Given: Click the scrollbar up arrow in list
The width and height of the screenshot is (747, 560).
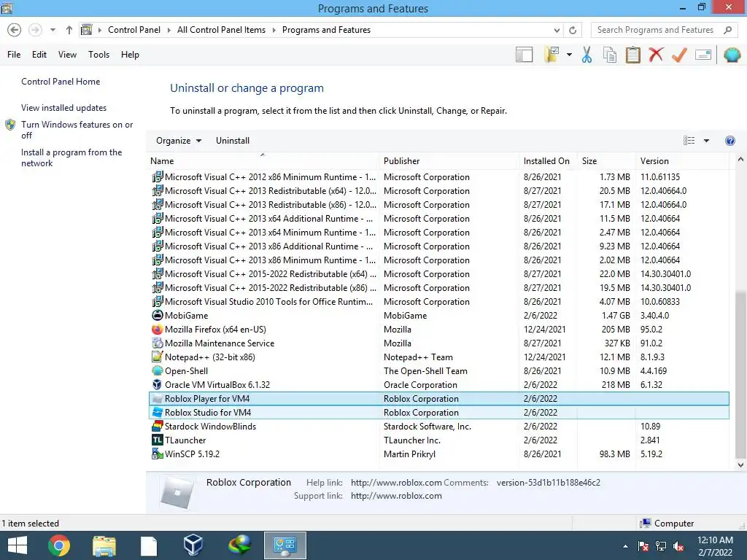Looking at the screenshot, I should (x=740, y=160).
